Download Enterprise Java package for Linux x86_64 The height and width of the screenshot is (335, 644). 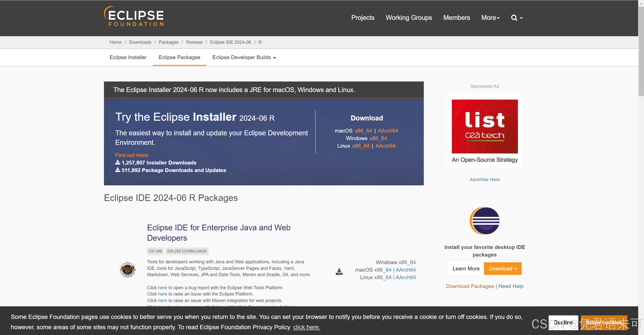point(383,277)
